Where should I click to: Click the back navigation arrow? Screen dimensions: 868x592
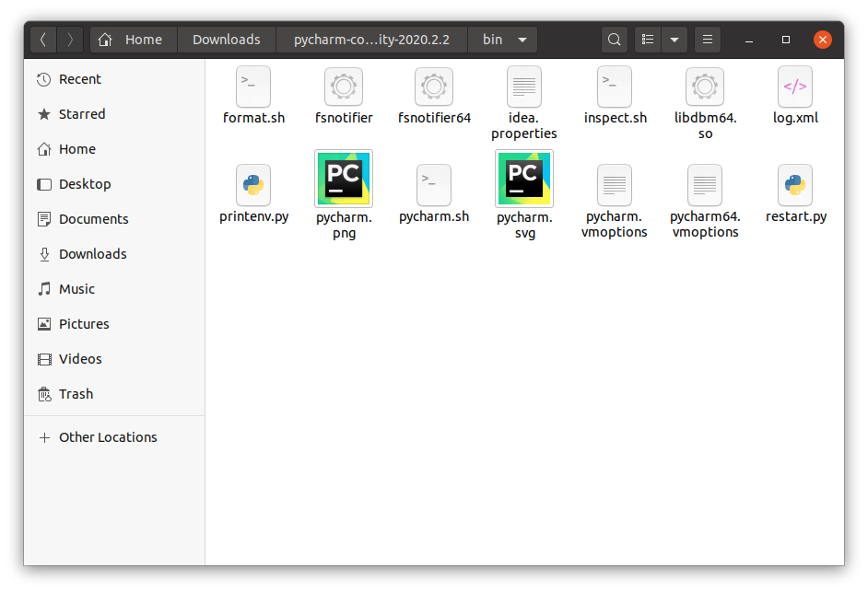(x=43, y=40)
